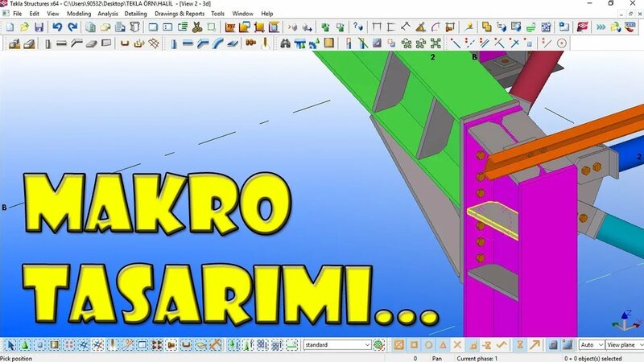This screenshot has width=644, height=362.
Task: Select the create bolts tool
Action: point(250,43)
